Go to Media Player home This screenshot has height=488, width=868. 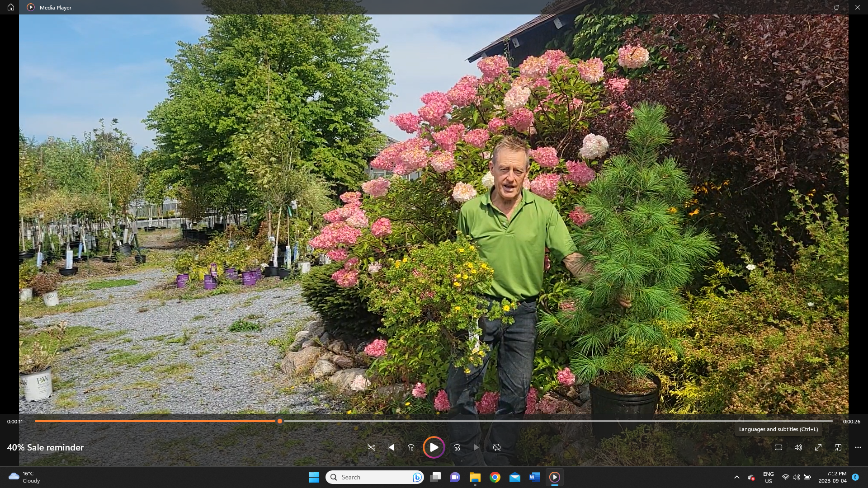click(x=11, y=7)
